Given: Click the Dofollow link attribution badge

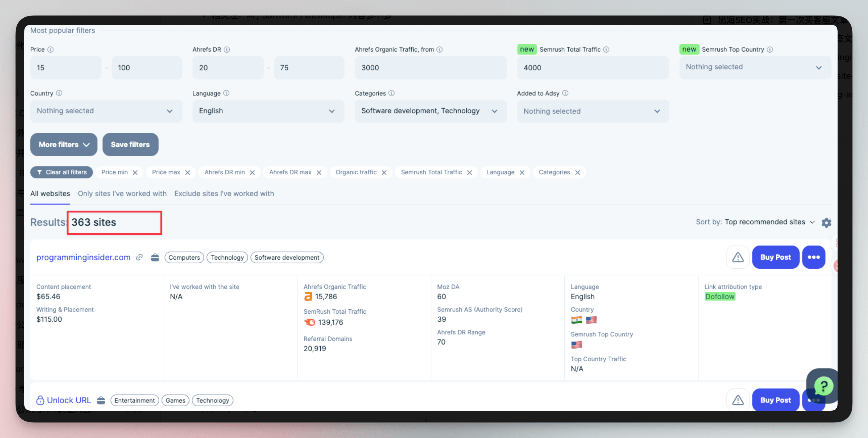Looking at the screenshot, I should pos(720,297).
